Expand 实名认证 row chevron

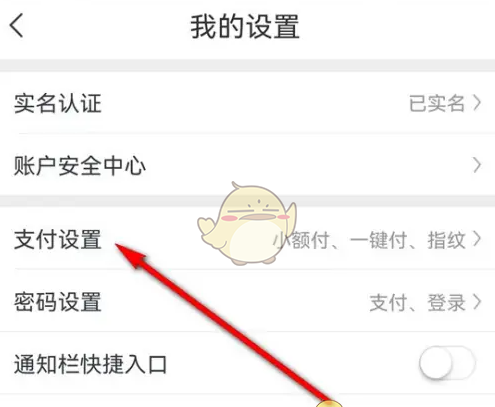tap(478, 103)
